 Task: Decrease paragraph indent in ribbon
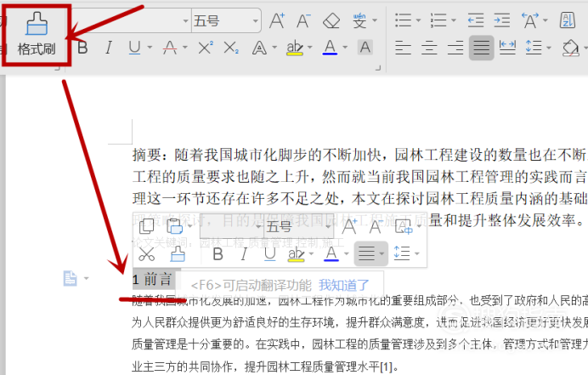click(x=476, y=20)
